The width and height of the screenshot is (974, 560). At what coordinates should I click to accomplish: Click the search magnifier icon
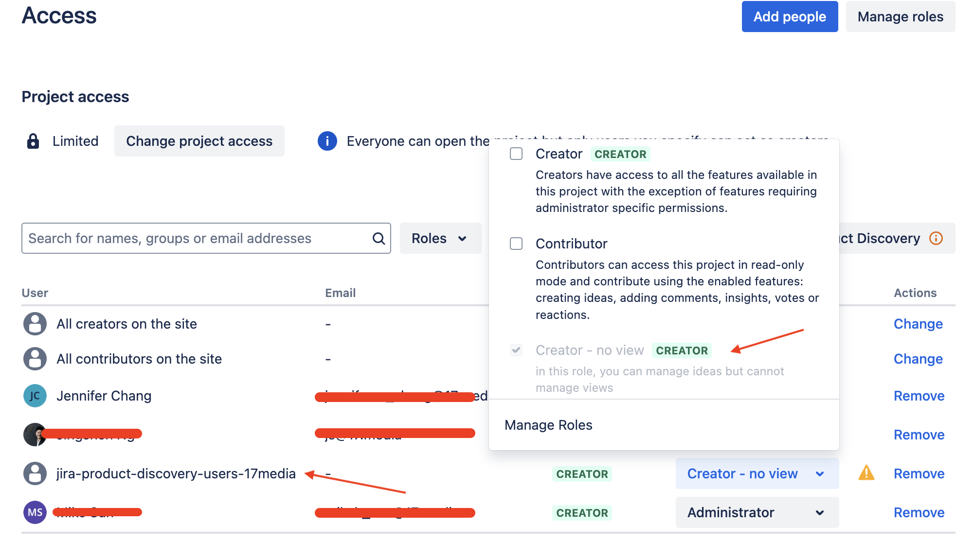(x=378, y=238)
